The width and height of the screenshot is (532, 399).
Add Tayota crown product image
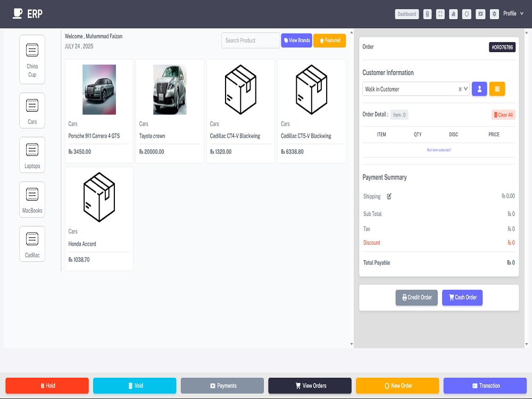tap(170, 89)
